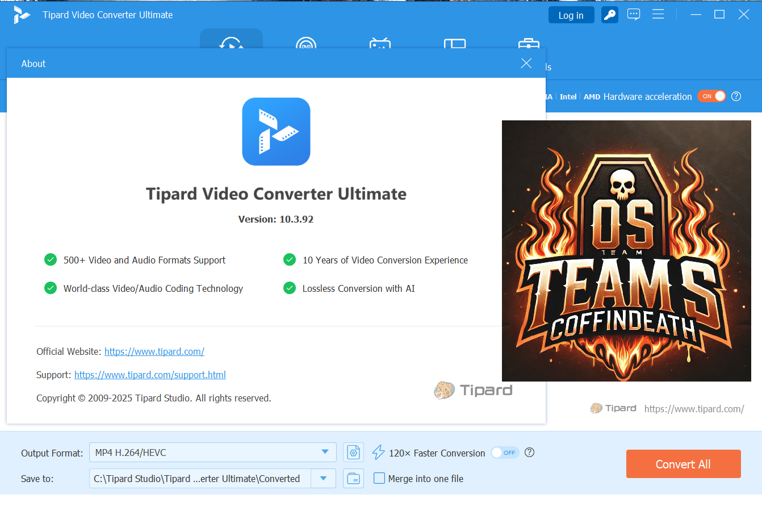Open the output folder icon

tap(353, 479)
